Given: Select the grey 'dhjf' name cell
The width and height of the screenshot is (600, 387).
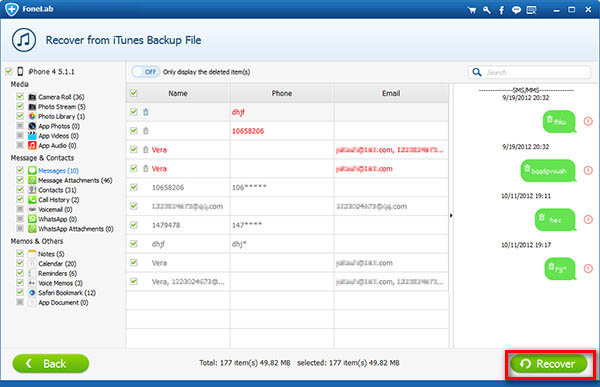Looking at the screenshot, I should coord(178,244).
